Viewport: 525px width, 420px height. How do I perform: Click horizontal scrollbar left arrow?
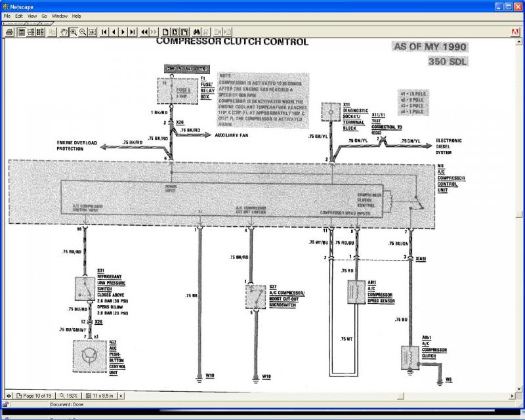pos(121,396)
